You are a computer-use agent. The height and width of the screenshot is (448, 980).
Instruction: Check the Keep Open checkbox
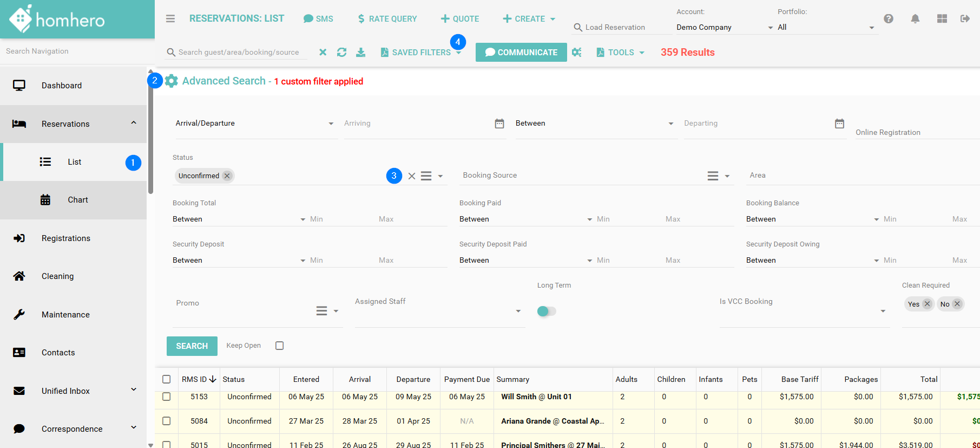[x=279, y=346]
